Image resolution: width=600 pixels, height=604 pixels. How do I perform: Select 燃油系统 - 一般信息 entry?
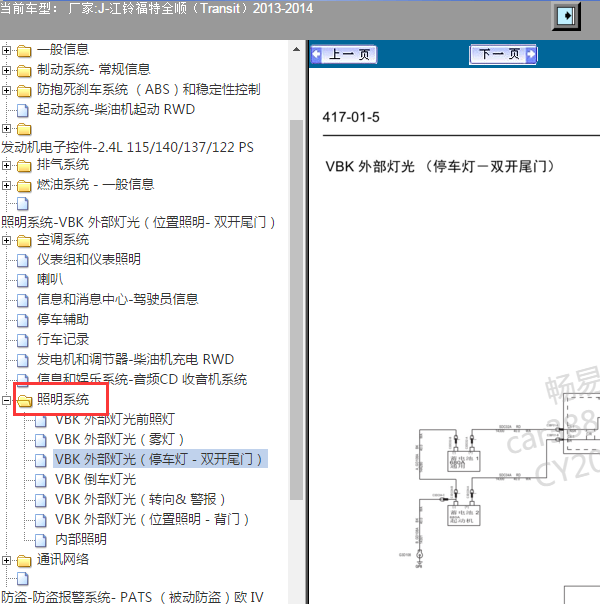[x=96, y=185]
